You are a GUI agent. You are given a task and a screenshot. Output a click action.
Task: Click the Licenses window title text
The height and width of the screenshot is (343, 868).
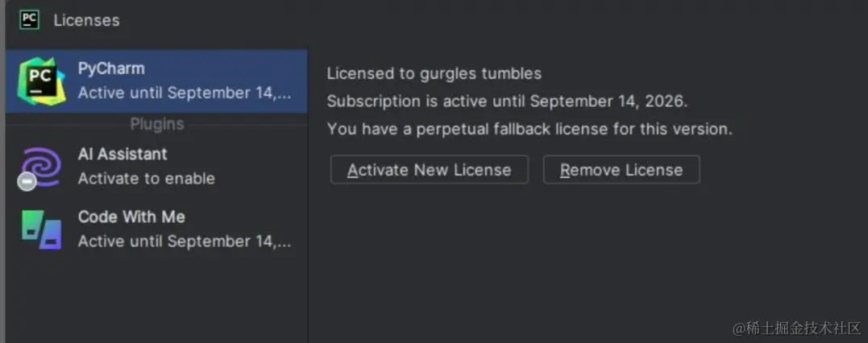pyautogui.click(x=86, y=20)
